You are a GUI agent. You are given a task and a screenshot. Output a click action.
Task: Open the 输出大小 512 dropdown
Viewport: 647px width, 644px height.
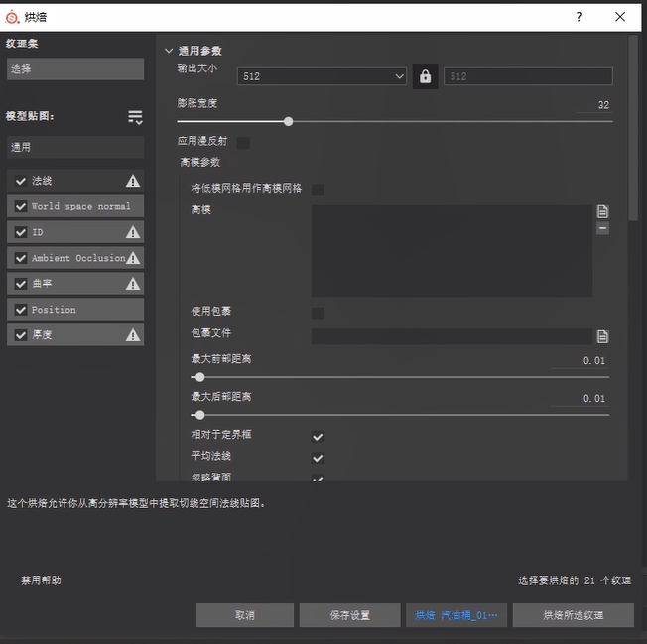(323, 76)
